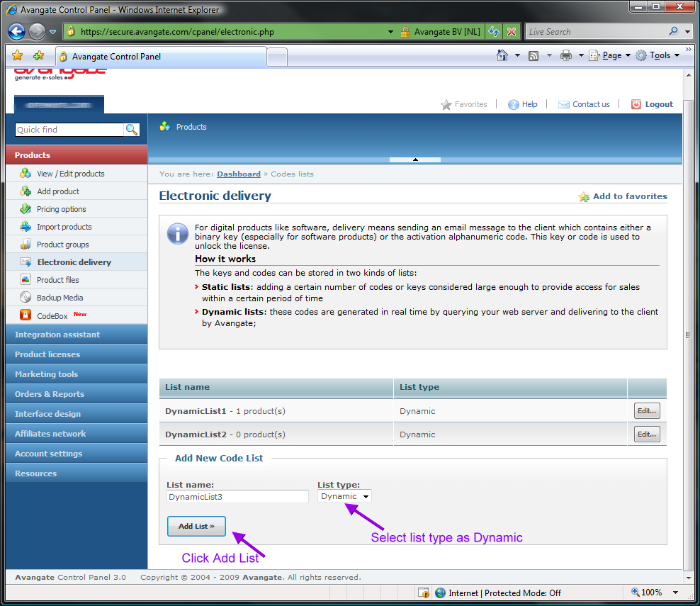Open the Page menu in IE toolbar
The width and height of the screenshot is (700, 606).
610,55
